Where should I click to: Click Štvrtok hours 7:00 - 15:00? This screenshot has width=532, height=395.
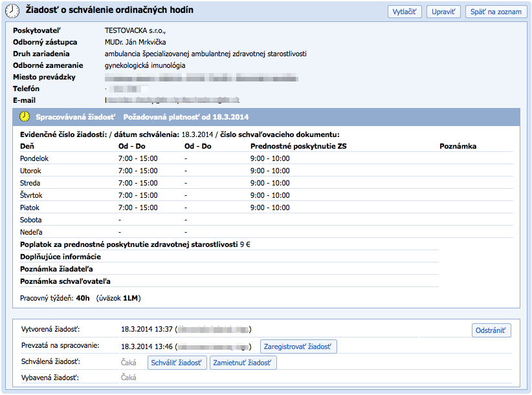point(138,195)
